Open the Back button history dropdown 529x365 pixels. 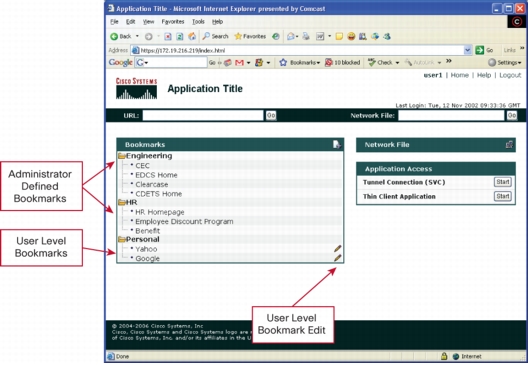click(137, 36)
